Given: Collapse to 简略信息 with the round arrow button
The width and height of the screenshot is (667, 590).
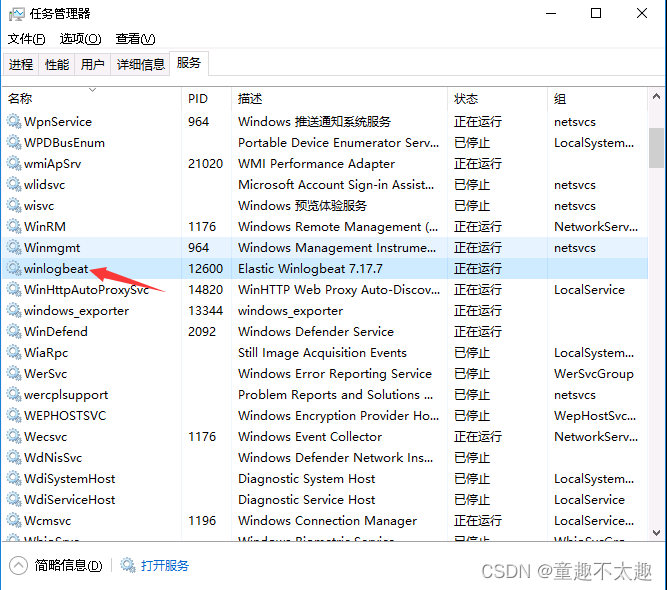Looking at the screenshot, I should click(x=18, y=566).
